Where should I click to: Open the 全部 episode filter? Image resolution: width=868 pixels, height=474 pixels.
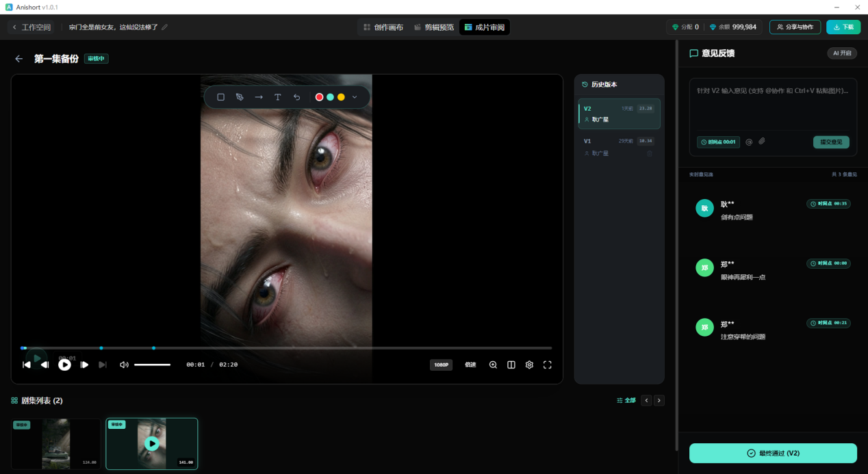(x=626, y=400)
